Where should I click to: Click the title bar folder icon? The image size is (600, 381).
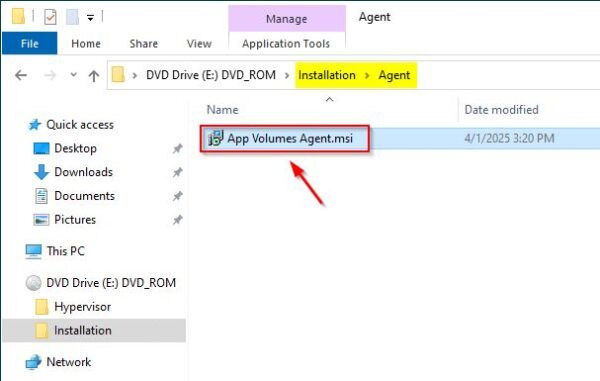[18, 16]
